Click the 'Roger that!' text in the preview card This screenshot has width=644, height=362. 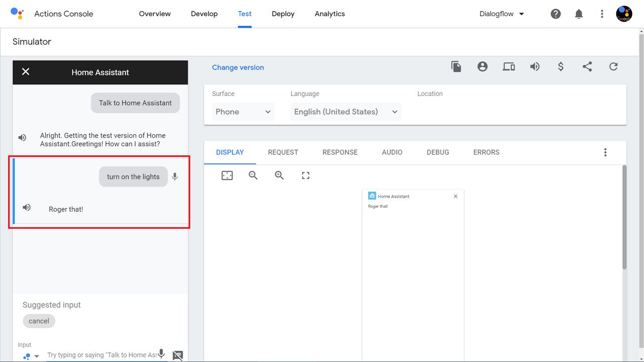click(x=378, y=206)
